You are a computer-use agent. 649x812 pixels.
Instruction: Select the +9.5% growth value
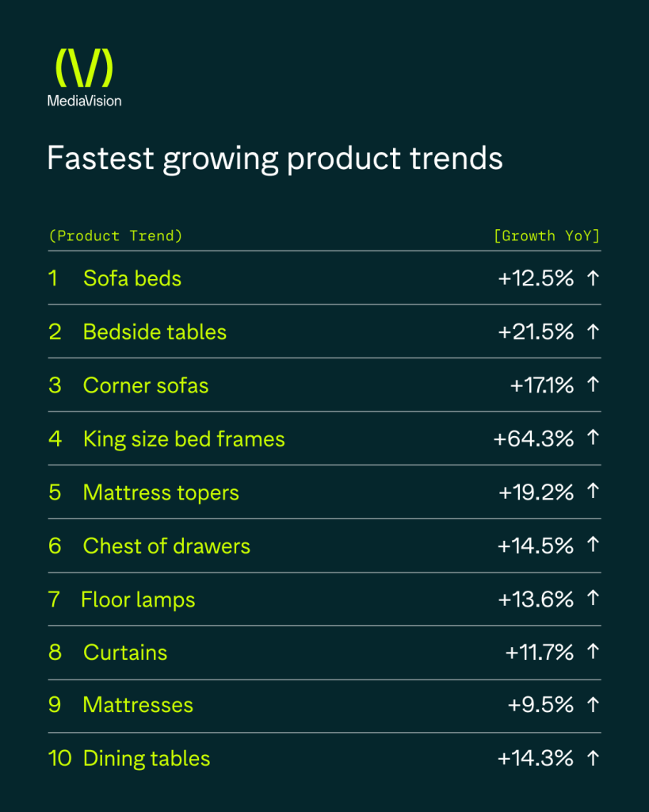click(540, 705)
